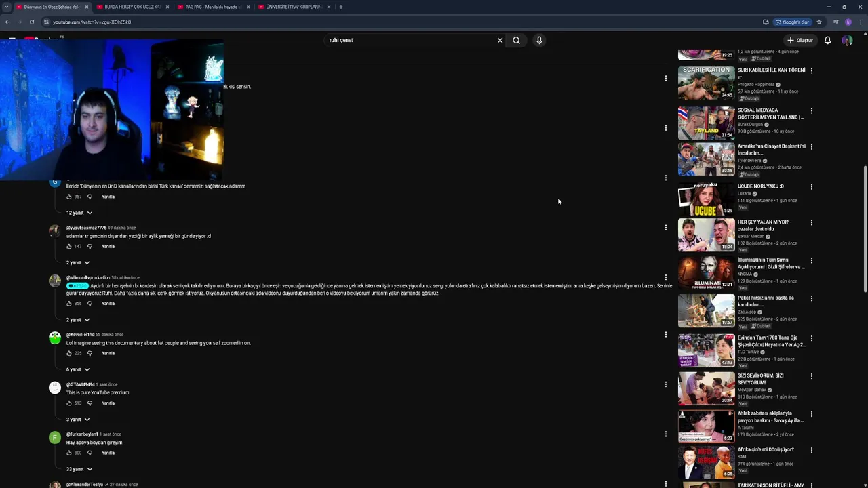Viewport: 868px width, 488px height.
Task: Open menu for UCUBE NORUYAKU video
Action: pyautogui.click(x=811, y=186)
